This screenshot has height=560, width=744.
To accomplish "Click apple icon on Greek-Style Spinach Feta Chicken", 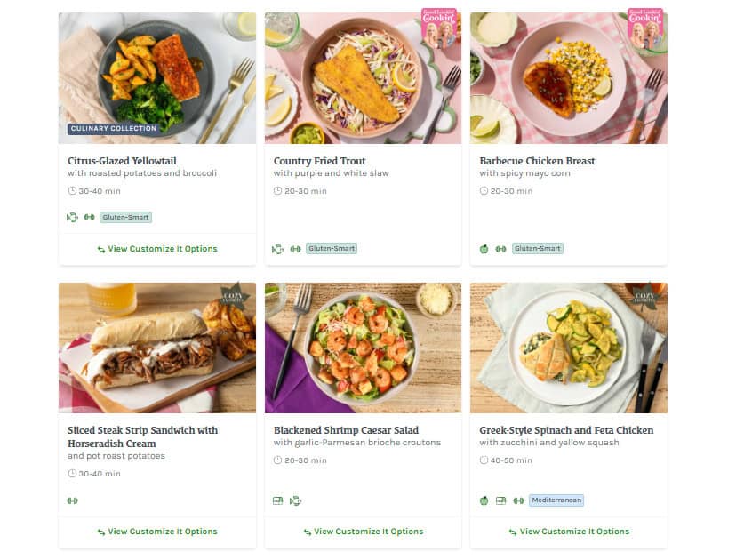I will click(x=484, y=500).
